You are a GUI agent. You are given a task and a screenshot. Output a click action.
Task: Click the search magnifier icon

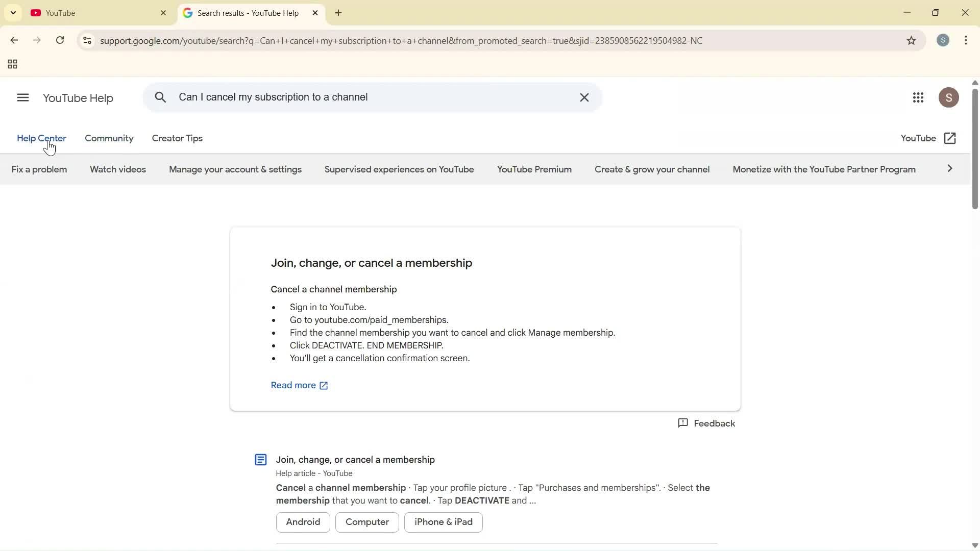tap(161, 97)
